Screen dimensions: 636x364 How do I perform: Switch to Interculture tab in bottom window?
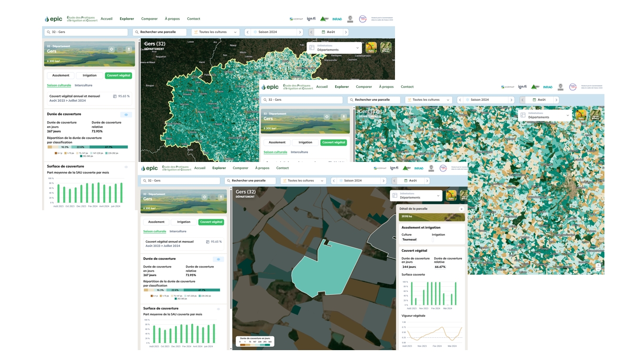(x=178, y=231)
